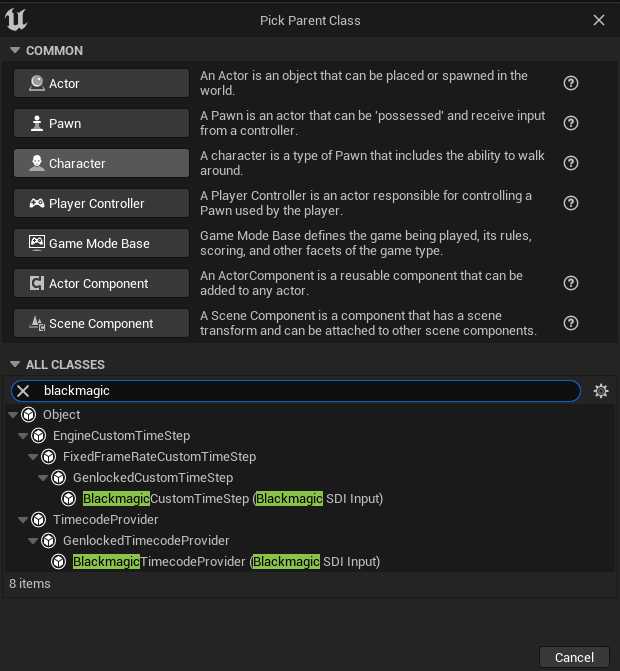Open class viewer settings gear
Screen dimensions: 620x671
pos(601,391)
